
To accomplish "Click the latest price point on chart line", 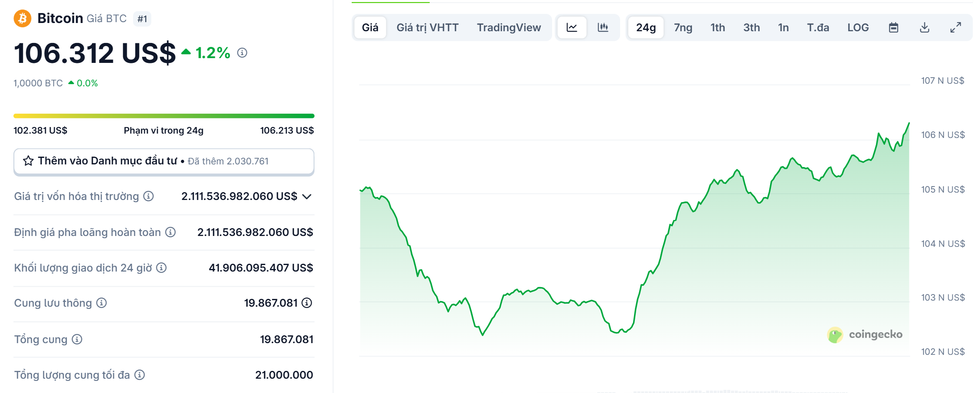I will 909,123.
